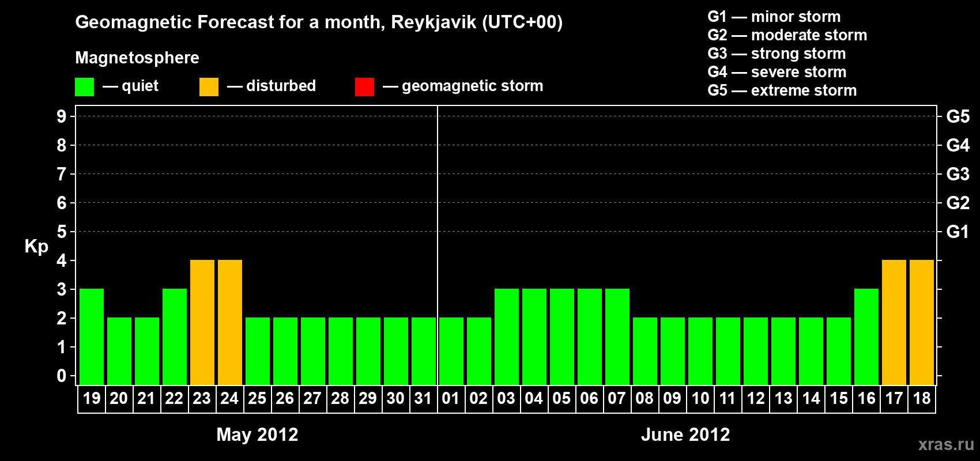Click the G5 right axis label
The width and height of the screenshot is (980, 461).
(958, 116)
